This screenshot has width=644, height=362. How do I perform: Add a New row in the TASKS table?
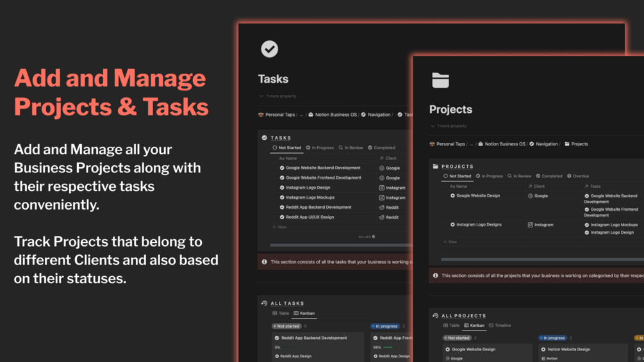pos(279,227)
